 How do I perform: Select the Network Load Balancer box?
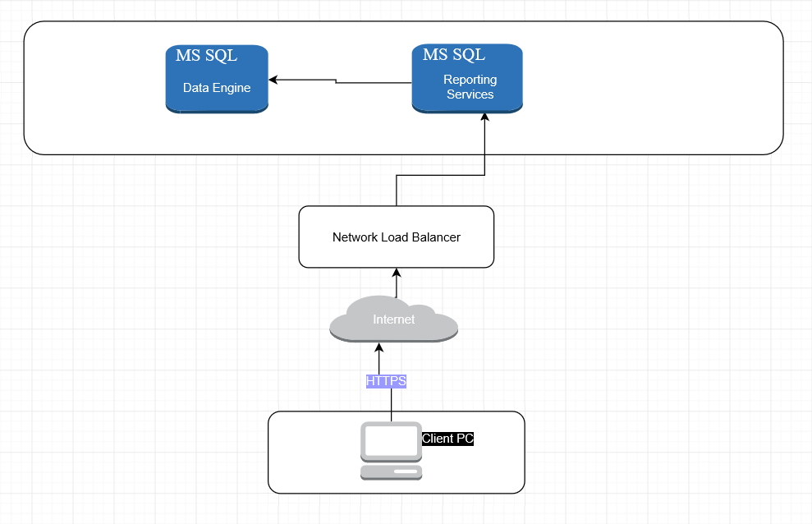[397, 237]
